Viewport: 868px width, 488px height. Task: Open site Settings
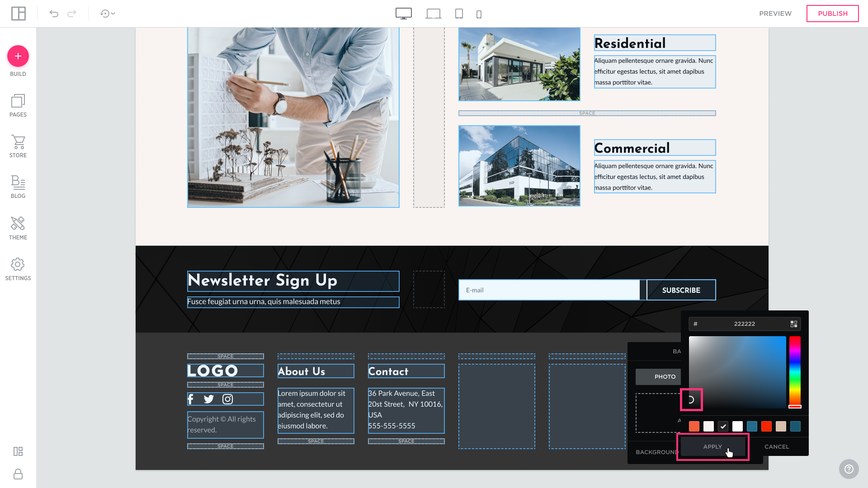pyautogui.click(x=18, y=269)
